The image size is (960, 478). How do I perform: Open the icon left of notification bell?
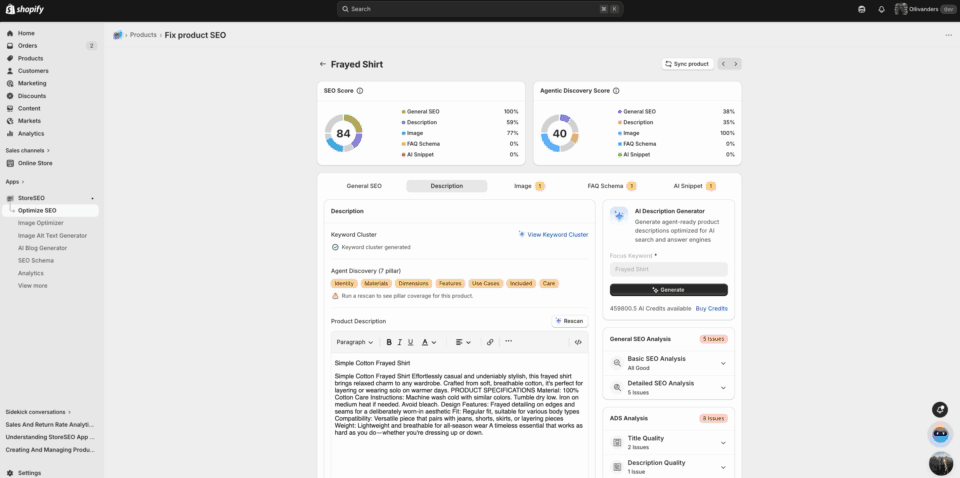tap(862, 9)
